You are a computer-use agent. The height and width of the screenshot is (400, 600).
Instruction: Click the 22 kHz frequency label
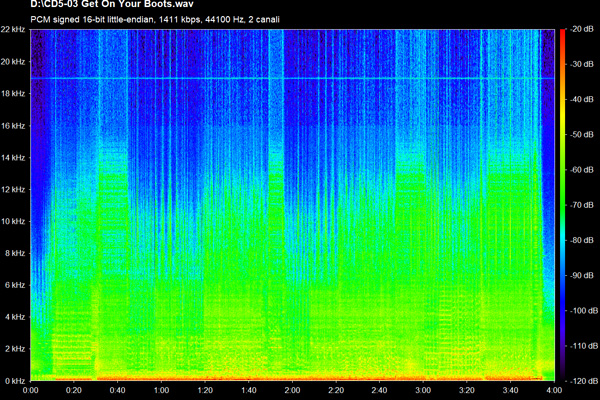[x=13, y=30]
